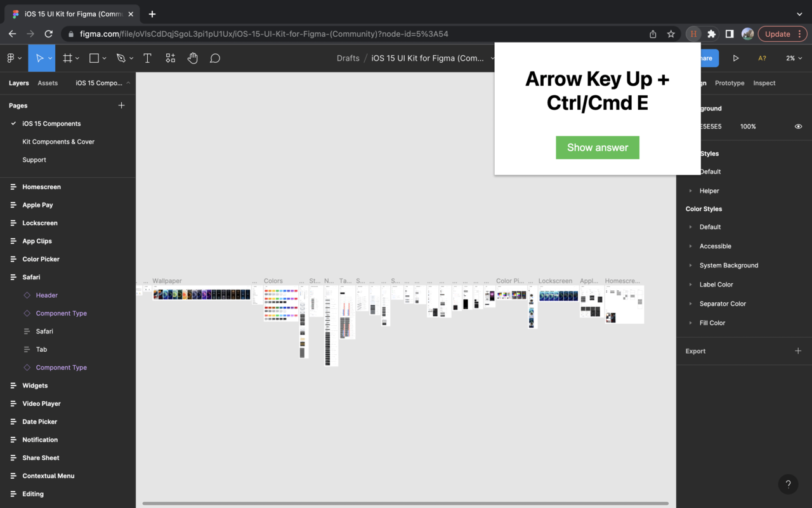The width and height of the screenshot is (812, 508).
Task: Expand the Fill Color style group
Action: click(691, 323)
